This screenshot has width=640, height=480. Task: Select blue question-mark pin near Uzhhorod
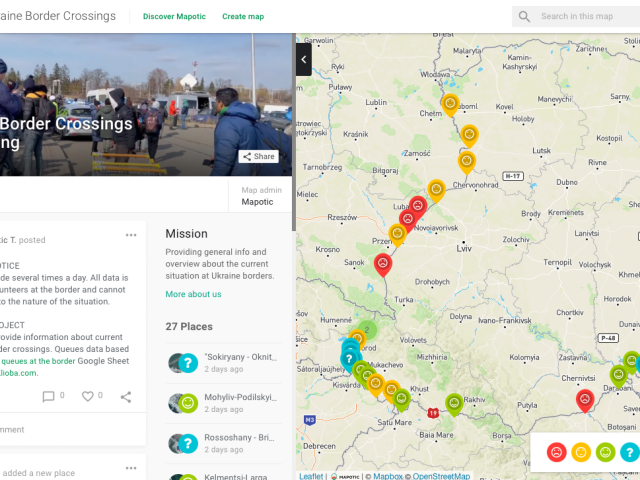point(349,360)
